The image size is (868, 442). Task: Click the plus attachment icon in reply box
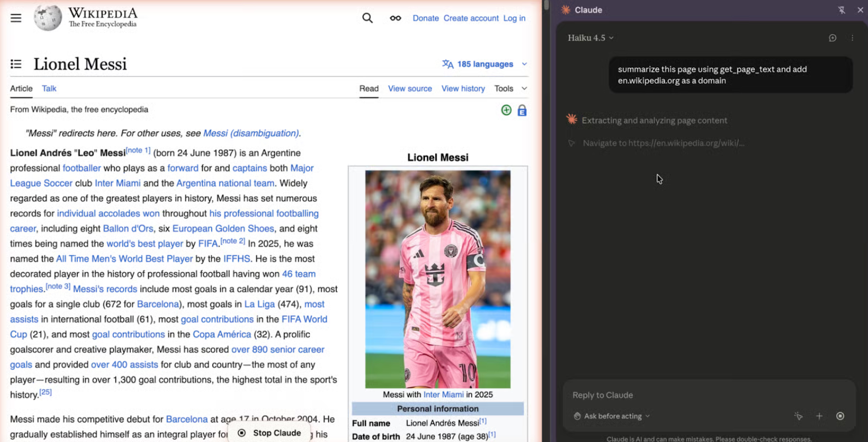(x=819, y=416)
